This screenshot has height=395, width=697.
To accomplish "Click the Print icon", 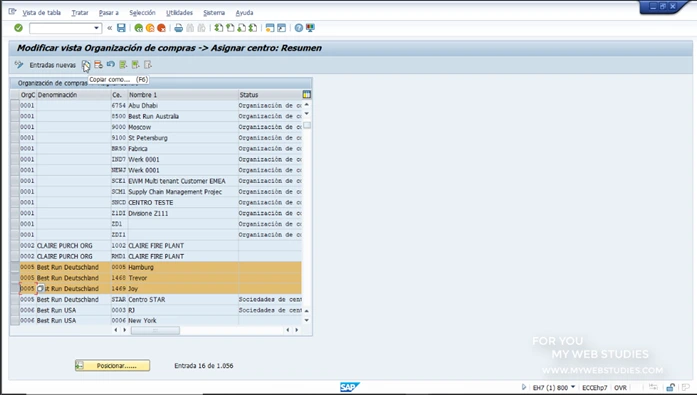I will (x=178, y=28).
